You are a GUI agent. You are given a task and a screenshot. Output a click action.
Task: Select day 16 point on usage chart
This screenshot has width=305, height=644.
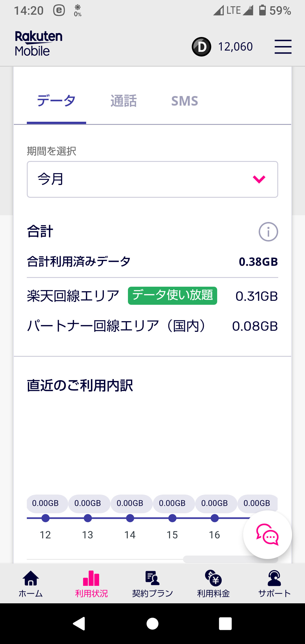click(215, 518)
